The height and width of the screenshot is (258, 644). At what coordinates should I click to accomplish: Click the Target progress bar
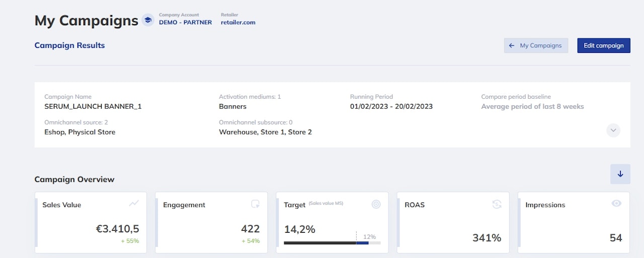click(332, 243)
